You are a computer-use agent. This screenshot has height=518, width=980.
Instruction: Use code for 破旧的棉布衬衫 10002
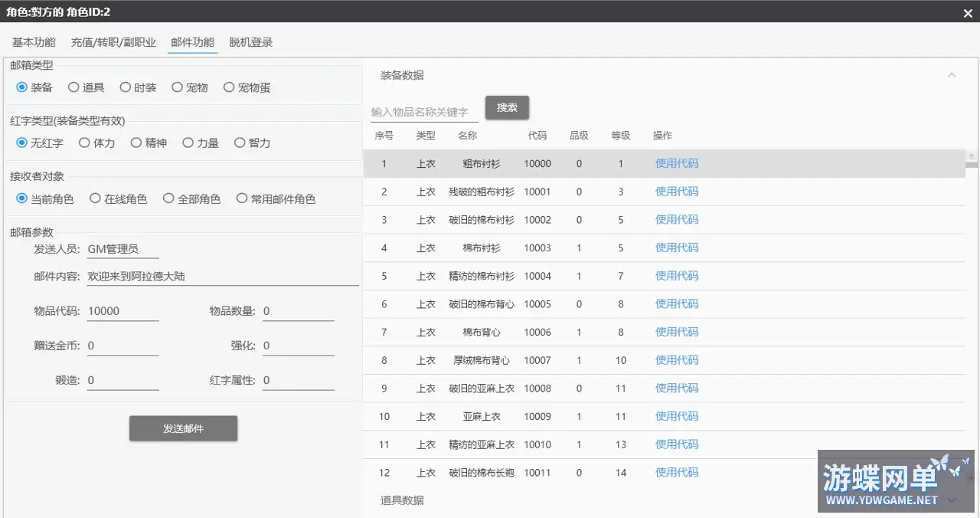677,220
